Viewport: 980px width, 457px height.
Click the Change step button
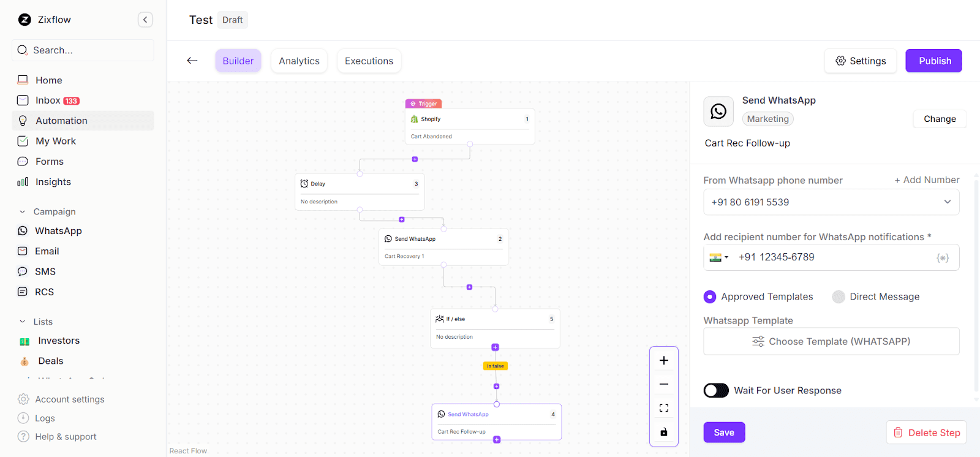point(940,119)
